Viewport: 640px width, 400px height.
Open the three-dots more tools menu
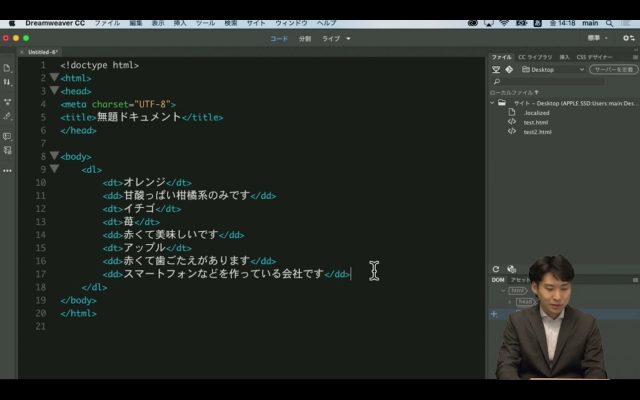point(7,171)
